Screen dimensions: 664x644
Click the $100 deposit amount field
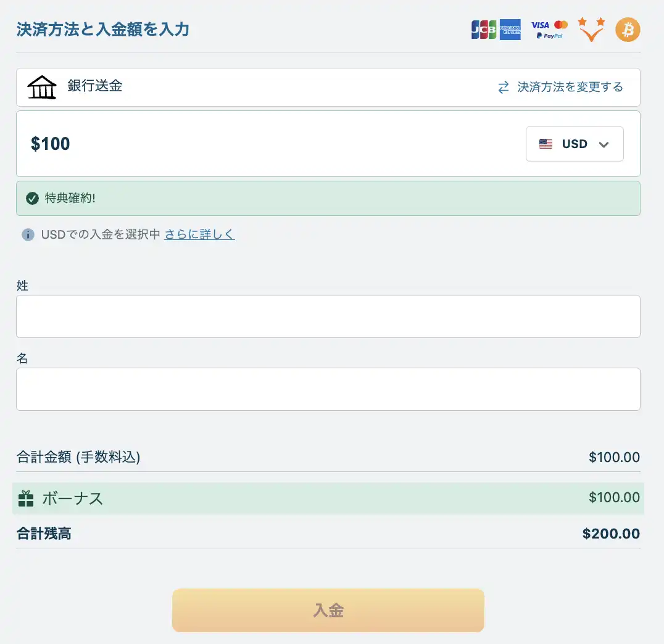[x=247, y=144]
